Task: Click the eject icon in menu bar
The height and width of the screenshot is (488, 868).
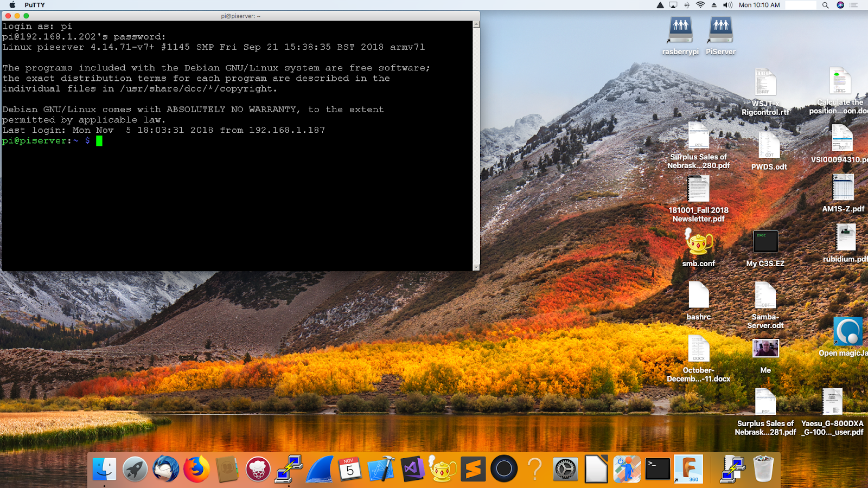Action: pos(714,5)
